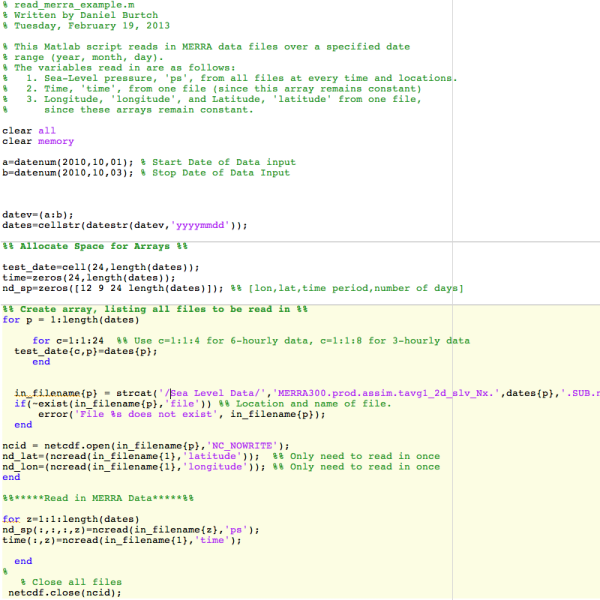This screenshot has height=600, width=600.
Task: Click the 'for z=1:1:length(dates)' loop line
Action: pyautogui.click(x=72, y=519)
